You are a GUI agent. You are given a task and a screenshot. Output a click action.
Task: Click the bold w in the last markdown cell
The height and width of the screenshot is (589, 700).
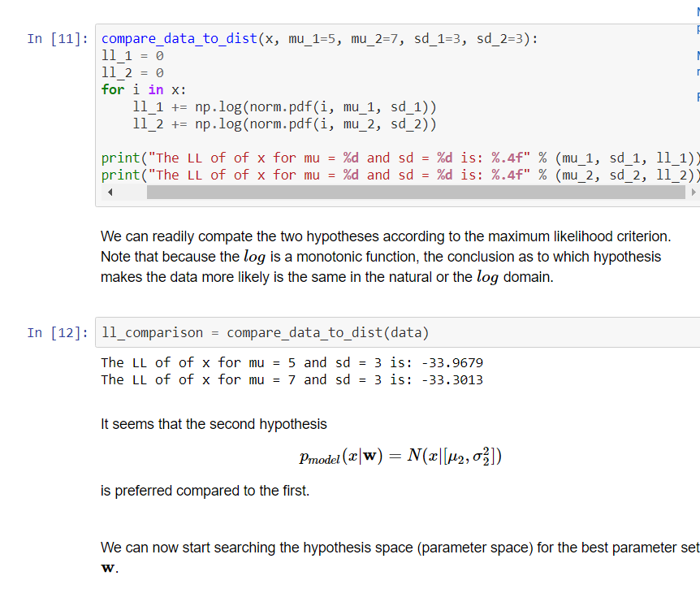click(107, 567)
